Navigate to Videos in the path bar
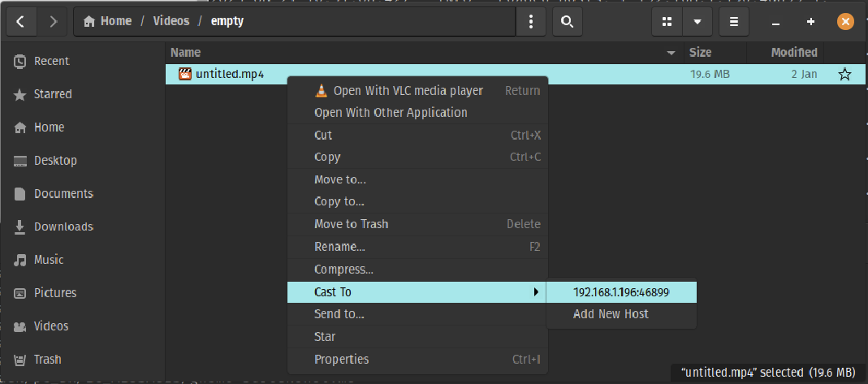 coord(171,22)
